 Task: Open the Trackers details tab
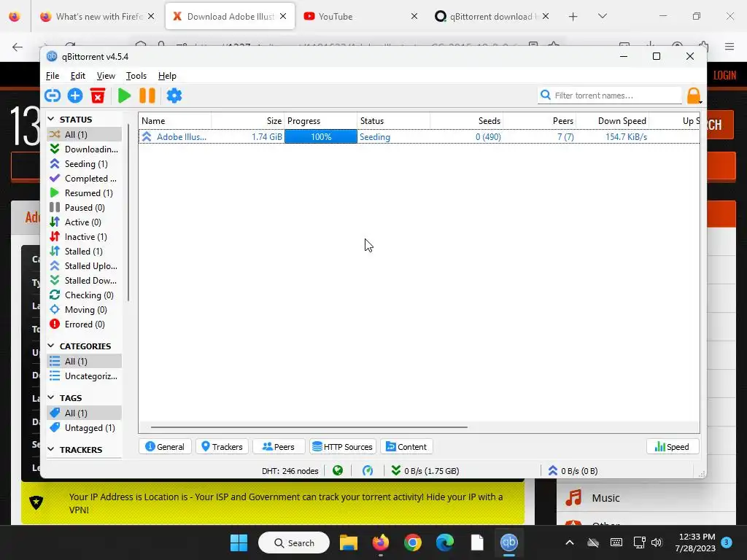pos(222,447)
